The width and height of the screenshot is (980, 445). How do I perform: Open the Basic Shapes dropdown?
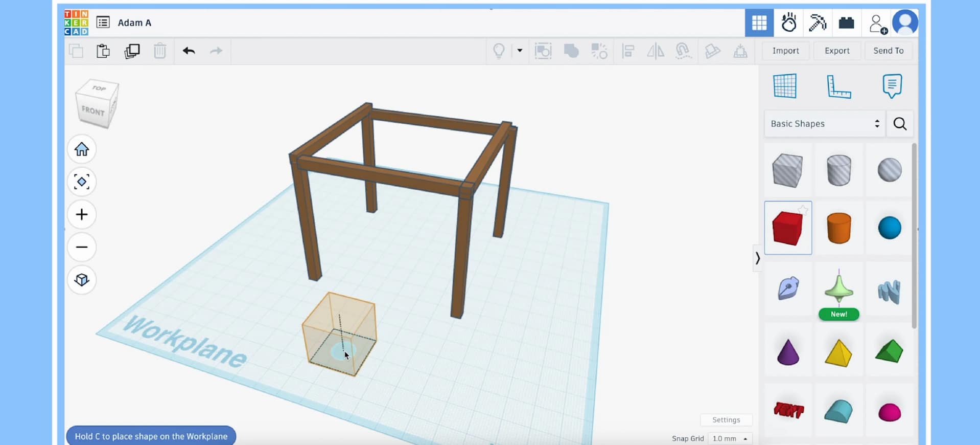pos(825,124)
